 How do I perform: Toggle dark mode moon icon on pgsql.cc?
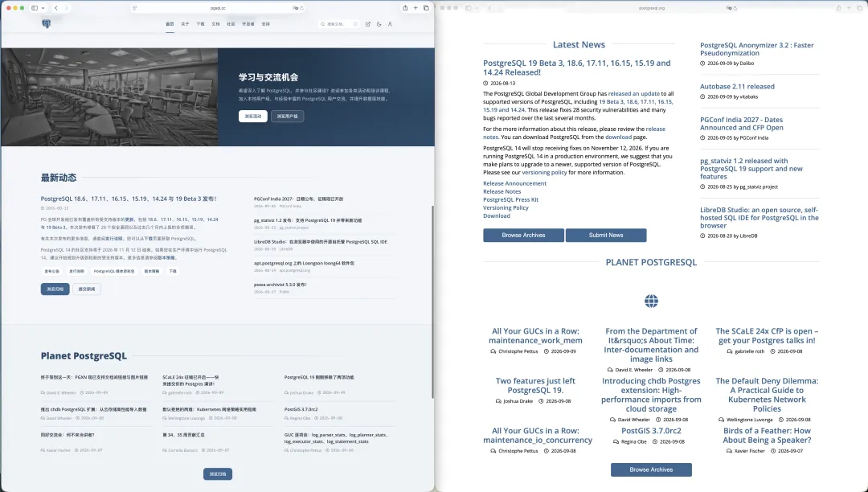pos(379,24)
